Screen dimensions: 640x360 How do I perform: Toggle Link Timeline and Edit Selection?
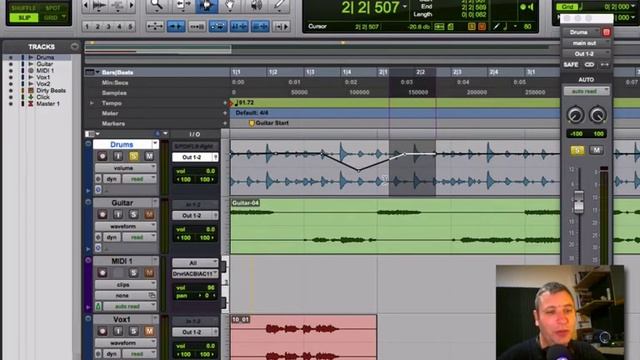tap(239, 27)
